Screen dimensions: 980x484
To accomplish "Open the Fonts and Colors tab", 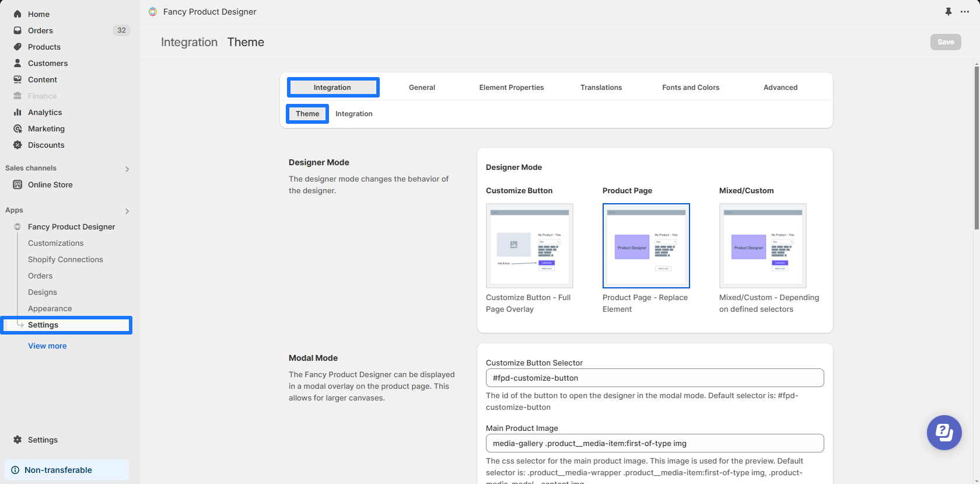I will (691, 88).
